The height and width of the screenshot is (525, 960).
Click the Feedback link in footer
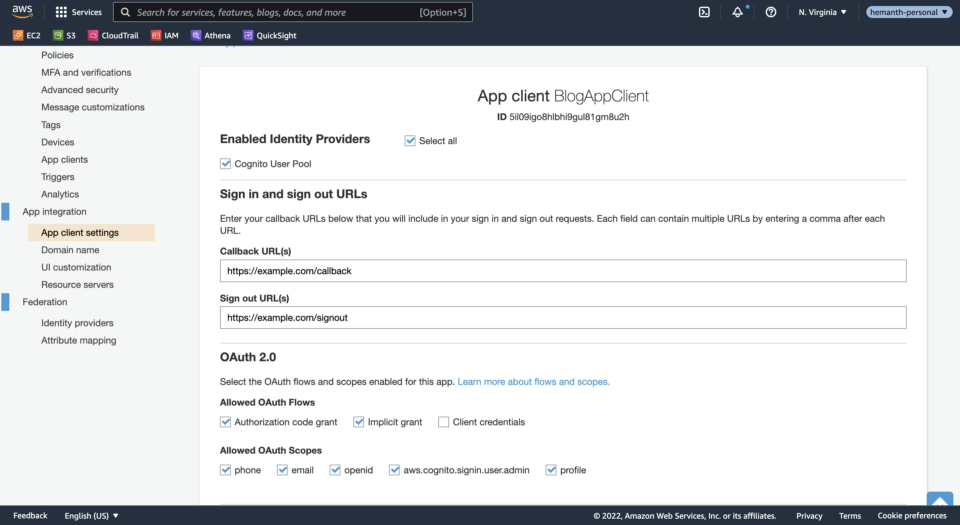pyautogui.click(x=30, y=516)
